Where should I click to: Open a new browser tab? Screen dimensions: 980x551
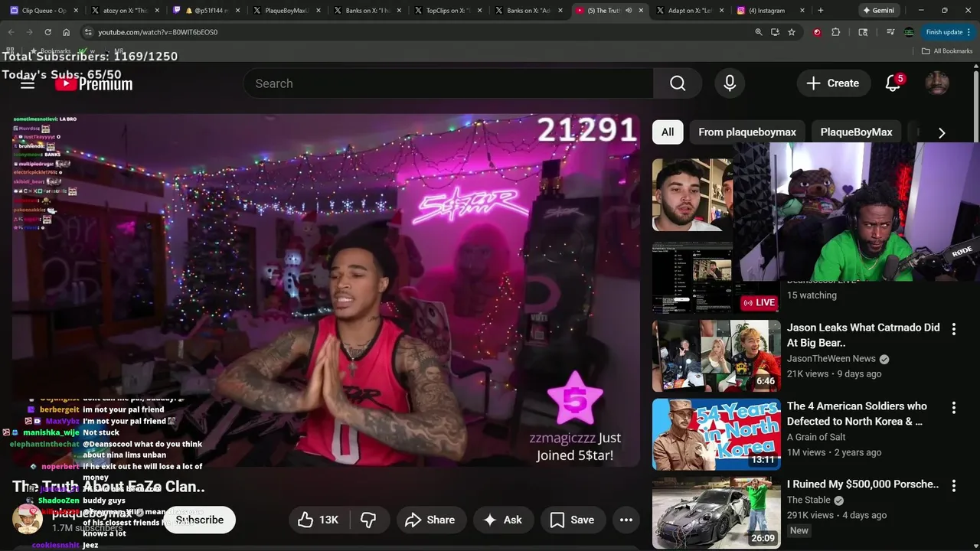pos(821,11)
